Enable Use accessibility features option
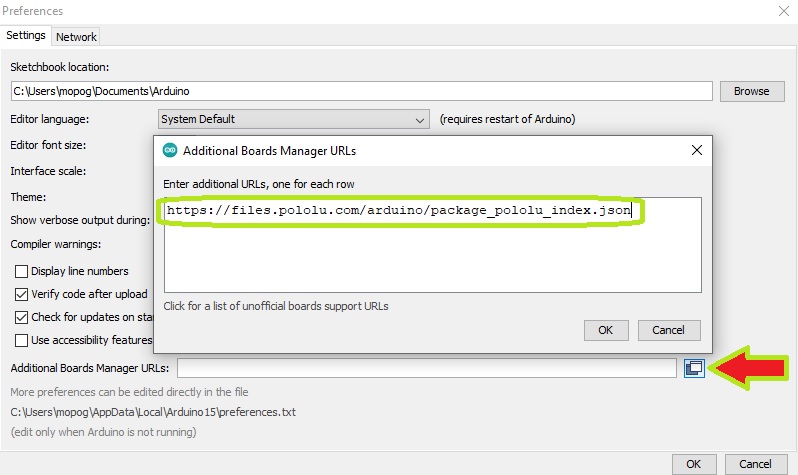This screenshot has width=798, height=475. coord(21,340)
